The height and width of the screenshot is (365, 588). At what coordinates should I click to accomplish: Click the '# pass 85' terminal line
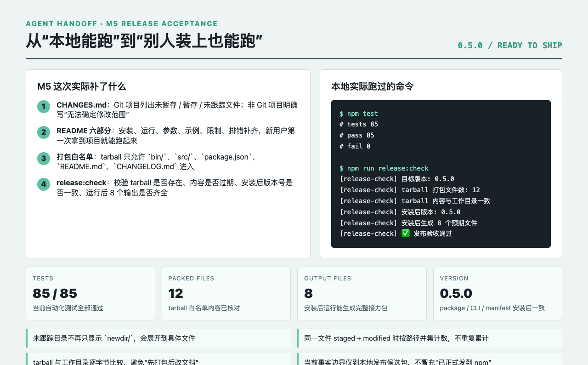click(x=357, y=135)
